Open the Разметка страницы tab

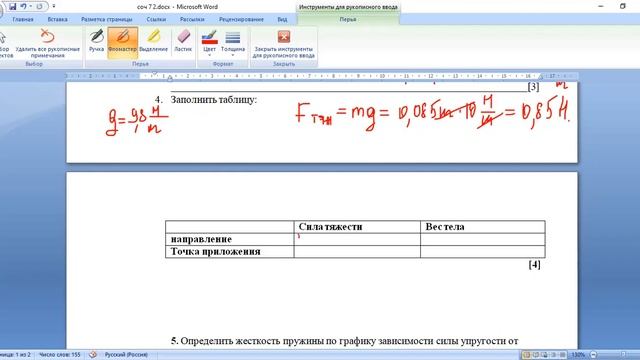pos(107,19)
